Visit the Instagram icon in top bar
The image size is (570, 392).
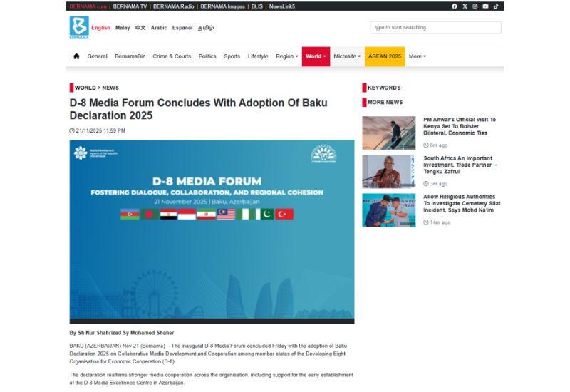475,6
